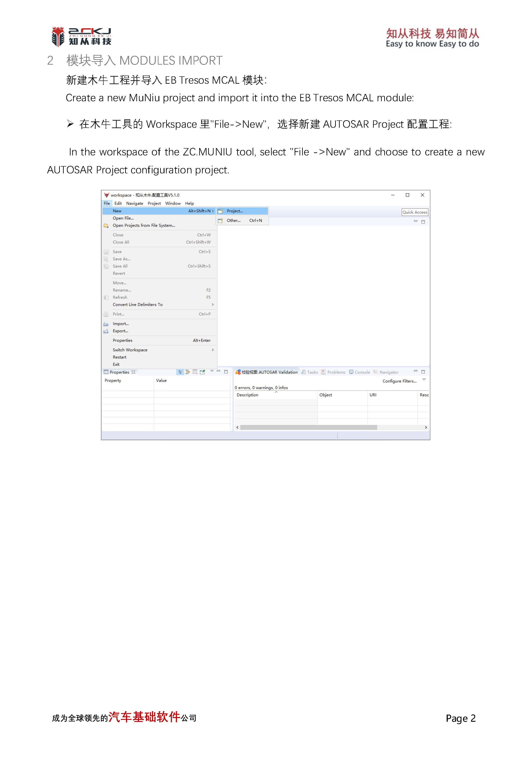Select New in the File menu
This screenshot has width=532, height=758.
click(159, 211)
